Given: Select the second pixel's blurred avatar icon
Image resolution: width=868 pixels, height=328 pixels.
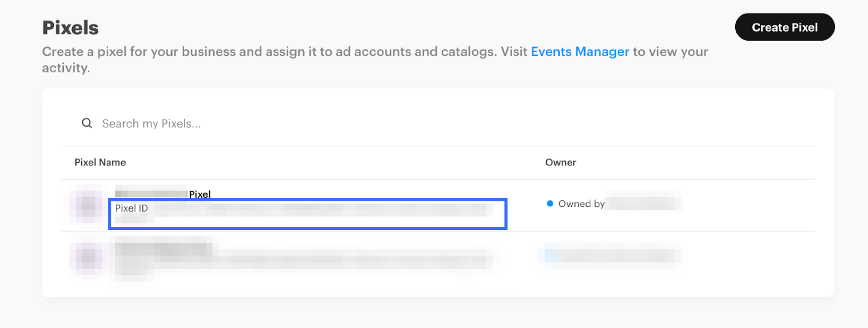Looking at the screenshot, I should click(88, 256).
